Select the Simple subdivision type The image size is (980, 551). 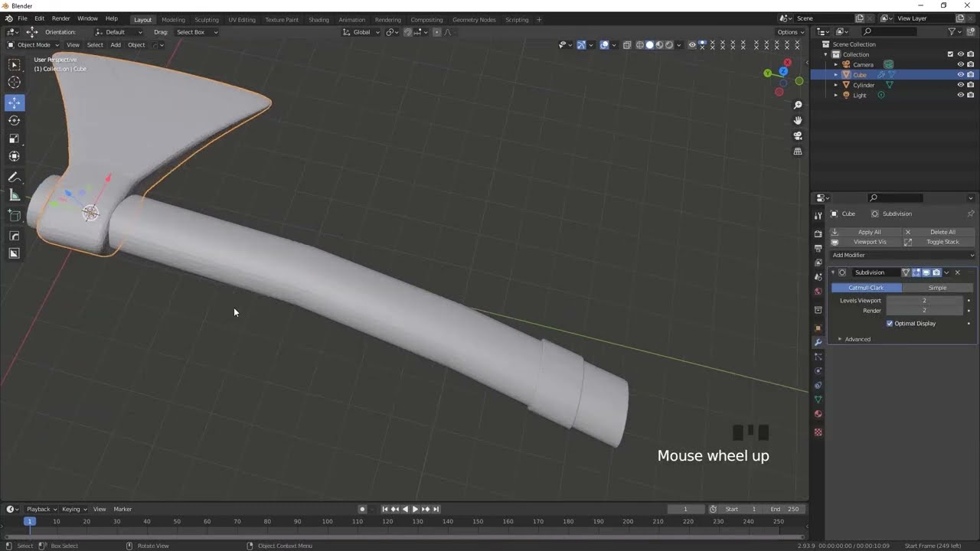[x=937, y=288]
